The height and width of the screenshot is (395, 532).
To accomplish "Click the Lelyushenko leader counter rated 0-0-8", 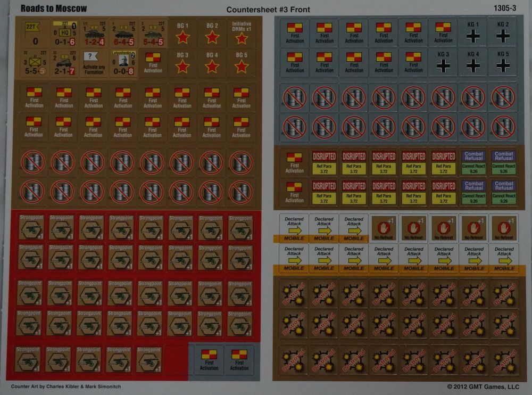I will (123, 63).
